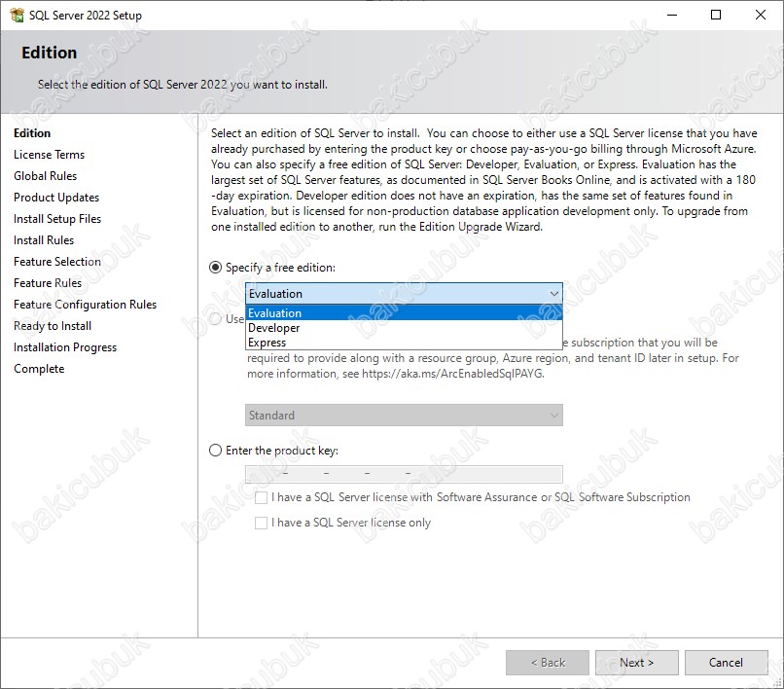
Task: Click the product key input field
Action: [404, 474]
